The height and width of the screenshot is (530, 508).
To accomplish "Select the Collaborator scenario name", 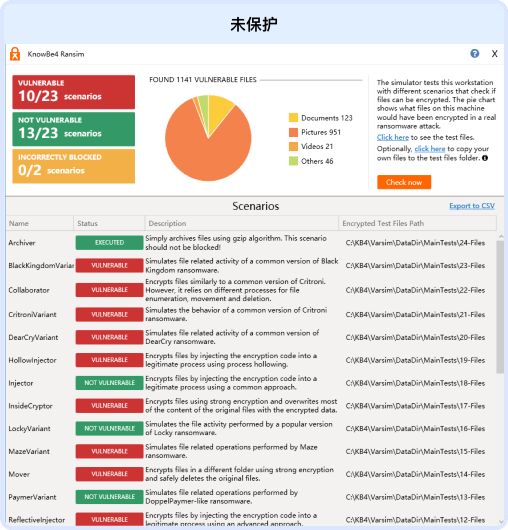I will [29, 290].
